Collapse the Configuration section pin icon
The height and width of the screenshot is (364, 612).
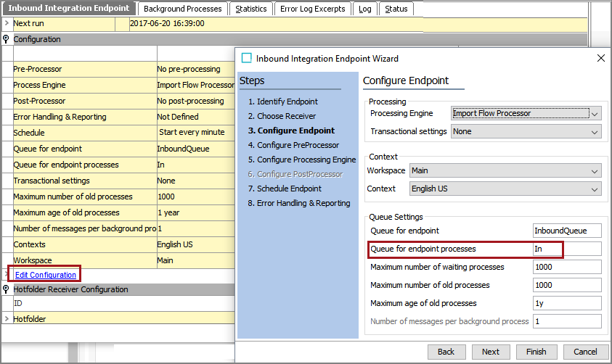(6, 39)
